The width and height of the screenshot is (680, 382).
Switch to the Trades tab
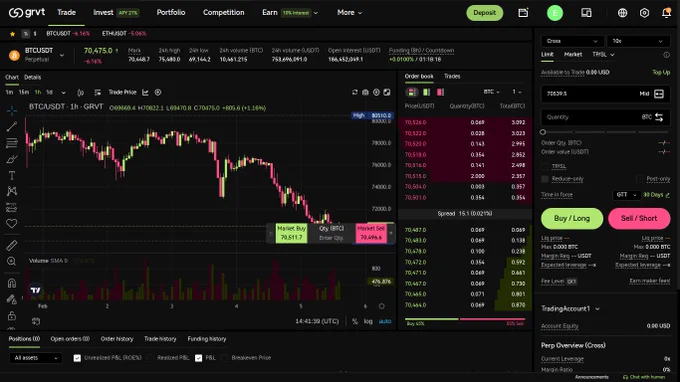tap(452, 76)
